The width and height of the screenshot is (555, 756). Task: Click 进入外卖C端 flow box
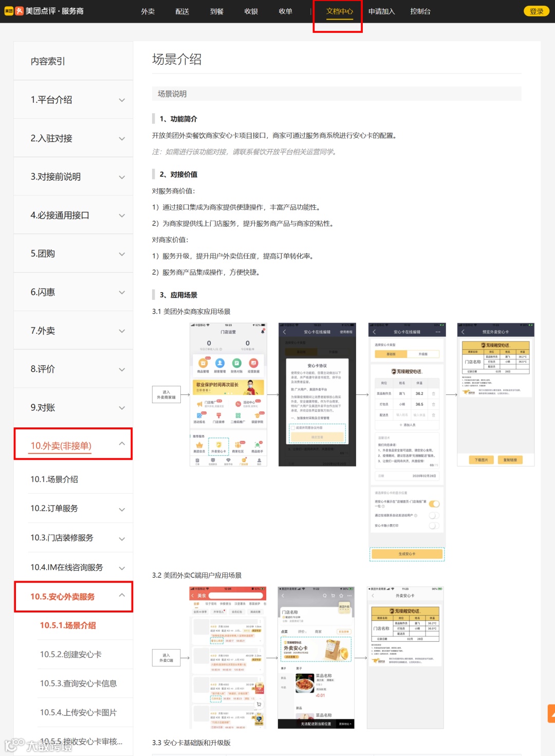[166, 658]
